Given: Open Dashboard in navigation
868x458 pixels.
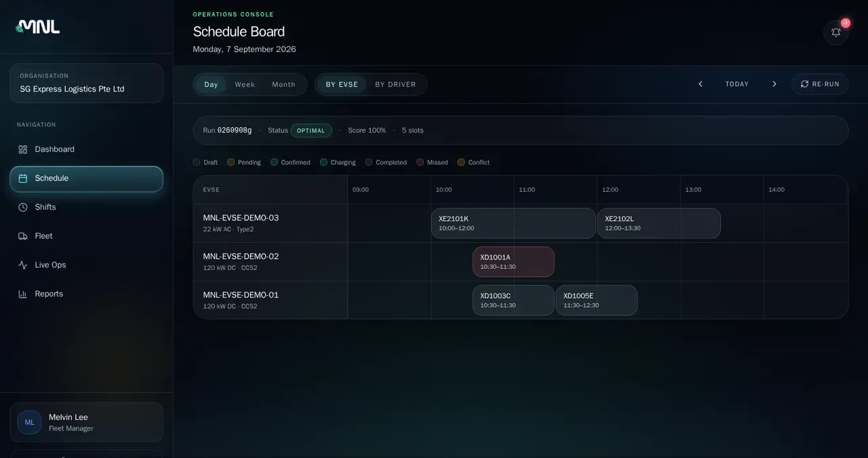Looking at the screenshot, I should point(86,149).
